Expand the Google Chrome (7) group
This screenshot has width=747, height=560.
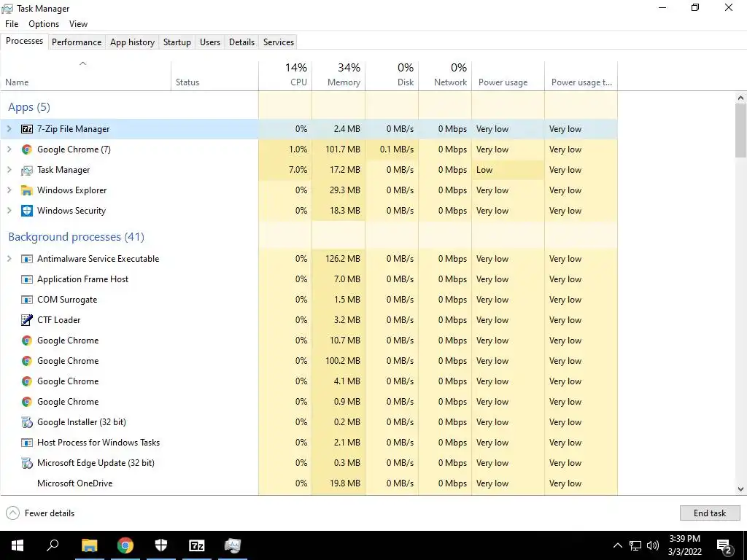point(9,149)
